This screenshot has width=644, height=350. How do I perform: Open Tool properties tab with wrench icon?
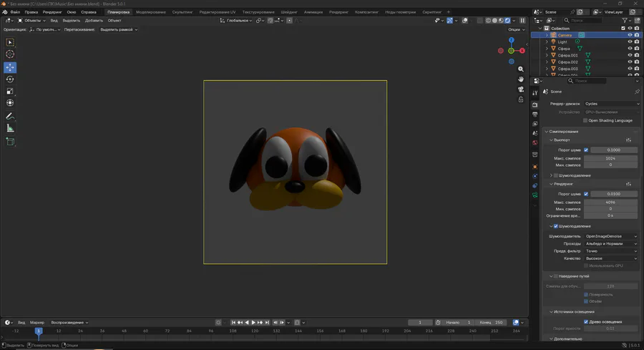pyautogui.click(x=535, y=93)
